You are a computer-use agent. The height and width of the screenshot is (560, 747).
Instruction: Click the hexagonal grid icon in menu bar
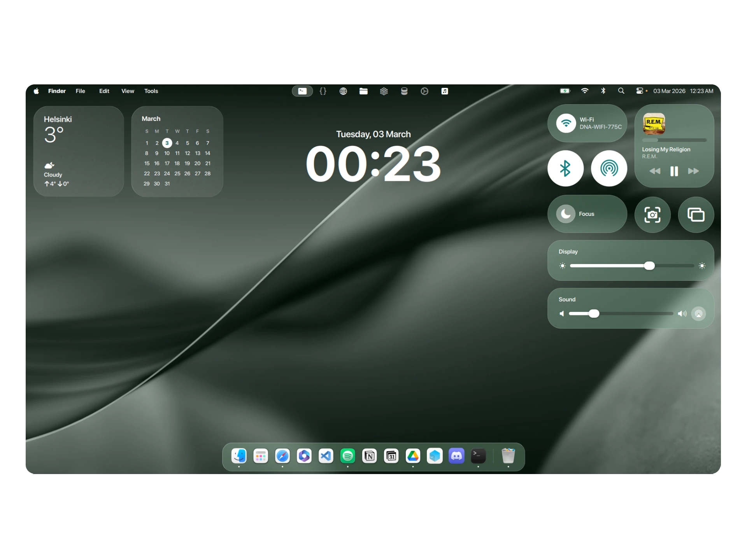coord(384,91)
